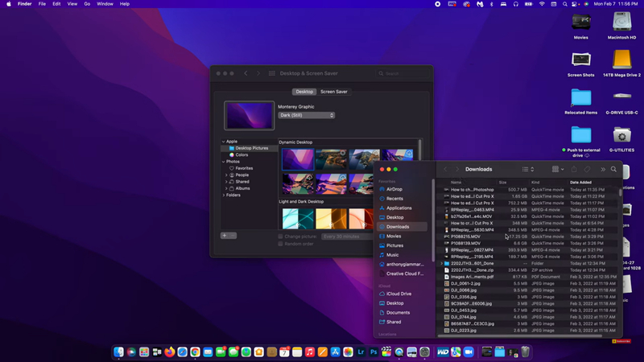Enable the Random order checkbox
644x362 pixels.
(x=280, y=244)
